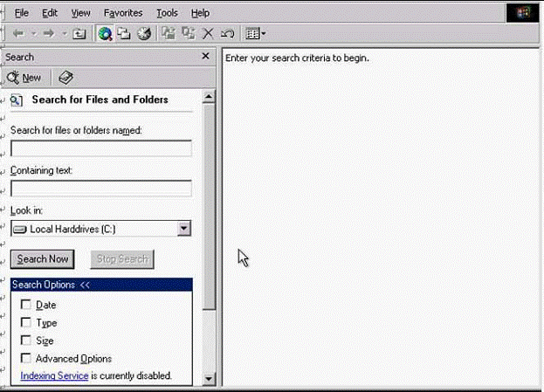Open the Tools menu
The height and width of the screenshot is (392, 544).
pos(167,13)
